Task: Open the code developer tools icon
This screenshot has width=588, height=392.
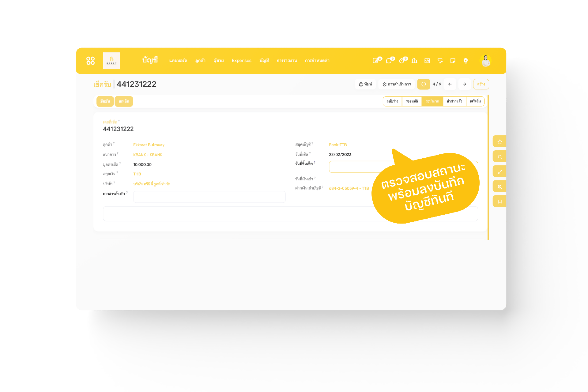Action: 427,61
